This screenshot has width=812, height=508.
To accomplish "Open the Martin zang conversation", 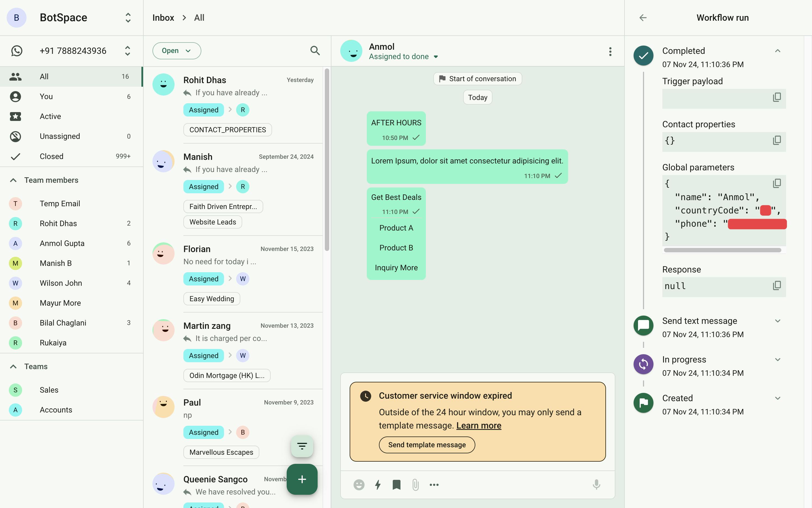I will [234, 350].
